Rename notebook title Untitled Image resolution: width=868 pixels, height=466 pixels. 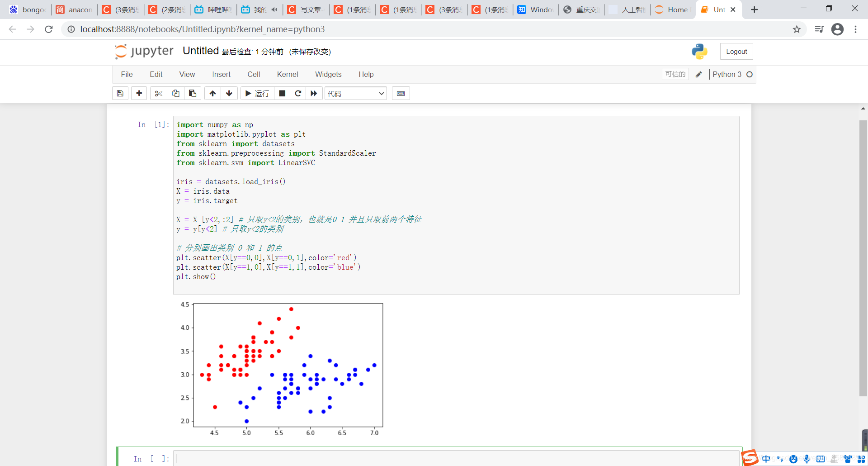coord(201,51)
